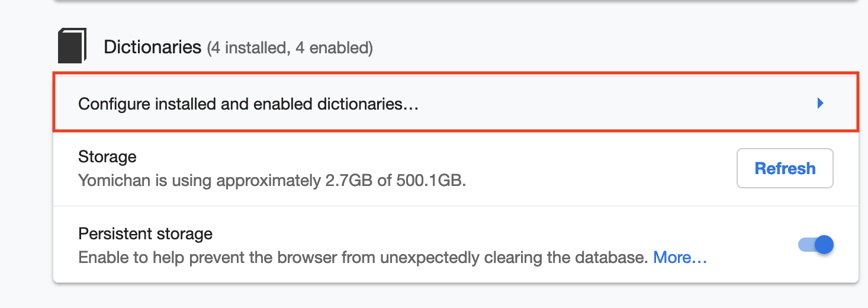Click the blue arrow on the Configure row
Viewport: 868px width, 308px height.
tap(820, 104)
